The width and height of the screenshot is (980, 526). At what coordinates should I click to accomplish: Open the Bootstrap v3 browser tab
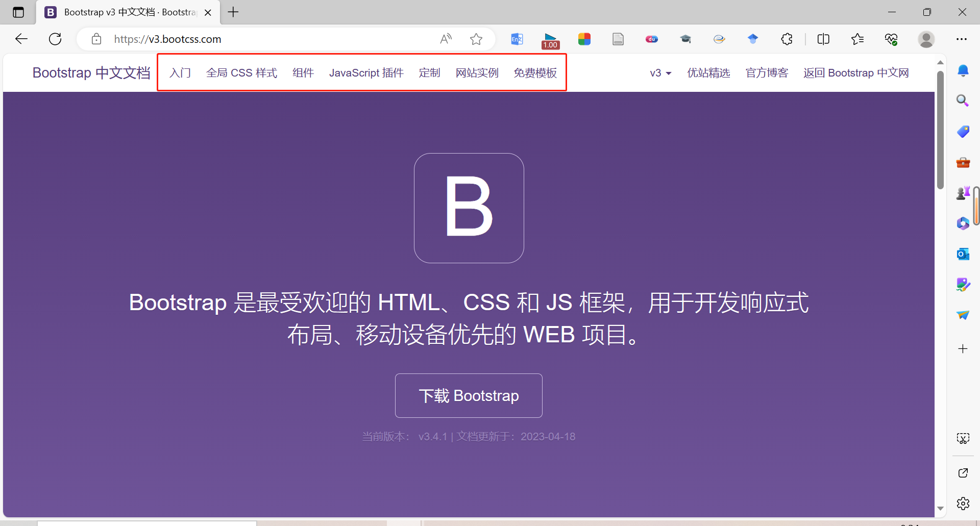[122, 12]
